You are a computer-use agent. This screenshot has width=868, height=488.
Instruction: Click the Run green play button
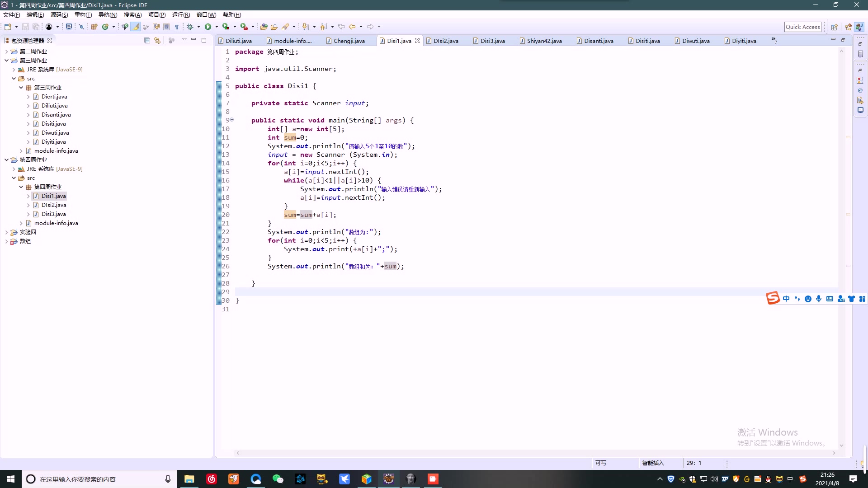pyautogui.click(x=208, y=27)
